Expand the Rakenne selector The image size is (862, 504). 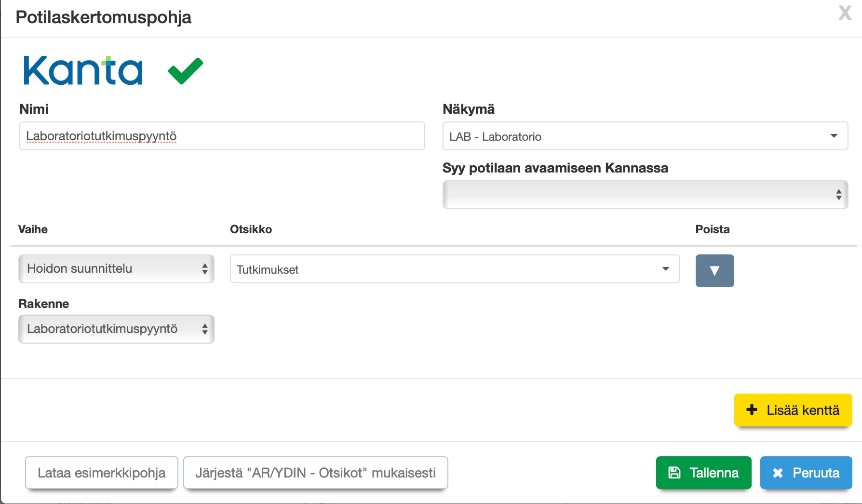click(x=116, y=329)
